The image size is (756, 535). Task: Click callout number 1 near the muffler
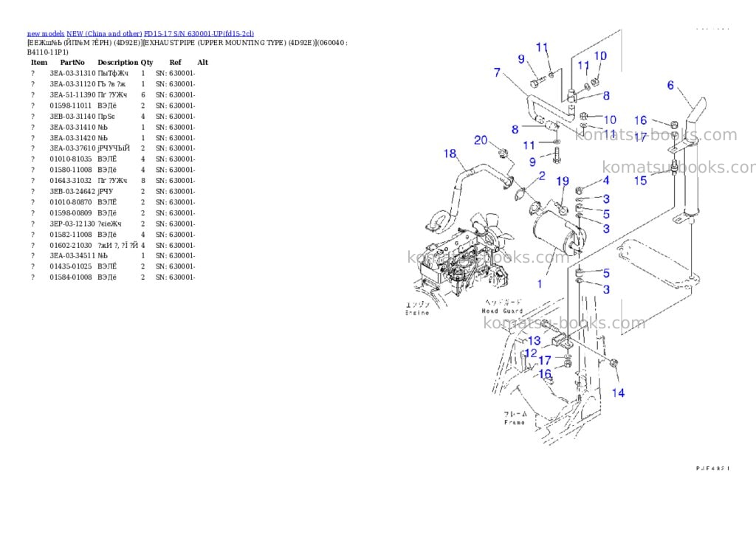(540, 284)
